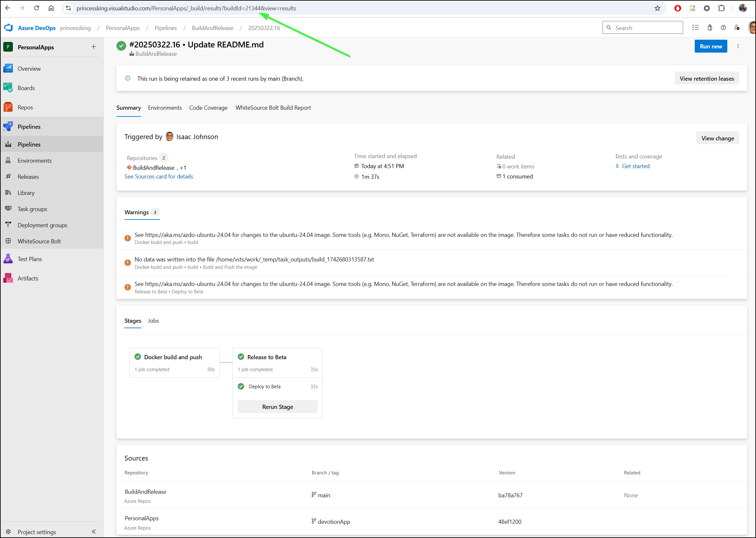Open Repos in the sidebar
The height and width of the screenshot is (538, 756).
tap(52, 107)
